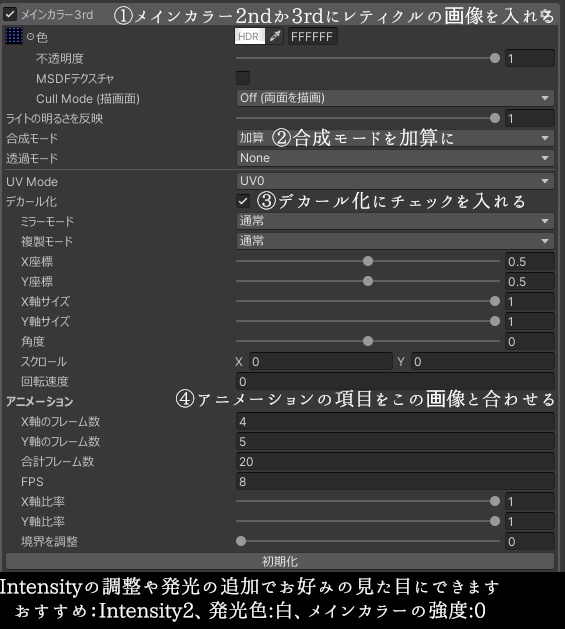
Task: Click the 初期化 reset button
Action: (280, 561)
